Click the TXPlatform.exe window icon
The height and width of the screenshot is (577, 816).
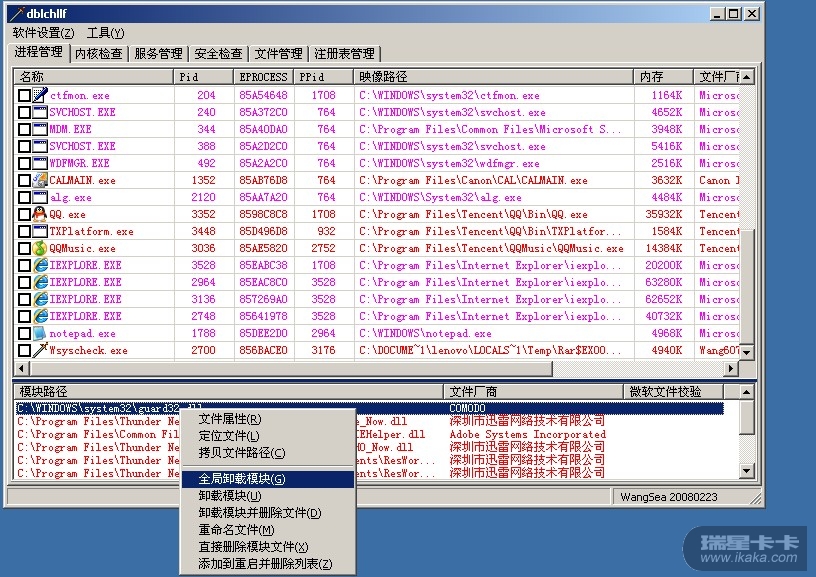40,231
